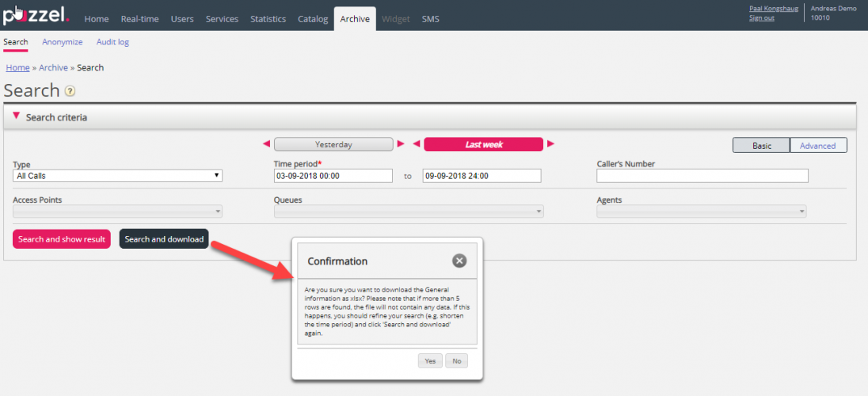Click right arrow after Yesterday button

point(401,144)
